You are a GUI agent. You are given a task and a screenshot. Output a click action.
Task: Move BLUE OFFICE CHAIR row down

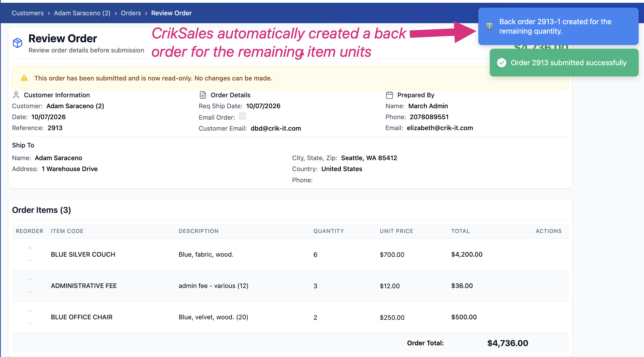coord(30,323)
